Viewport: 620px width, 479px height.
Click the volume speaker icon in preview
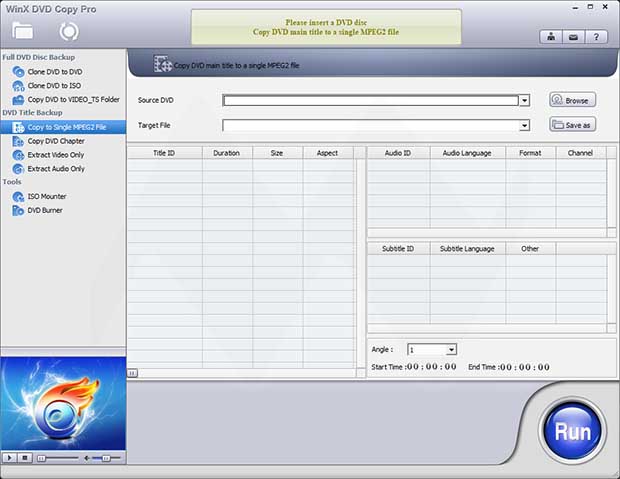point(87,458)
